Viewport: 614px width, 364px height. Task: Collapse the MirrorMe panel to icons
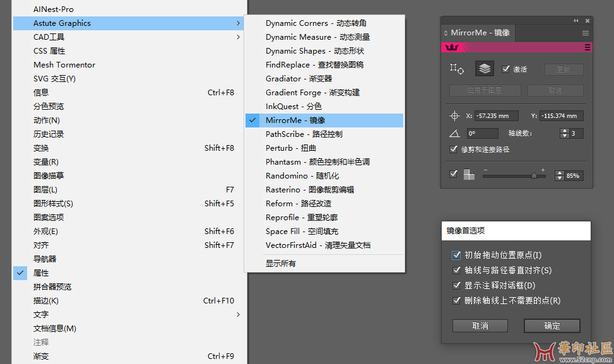(x=576, y=21)
